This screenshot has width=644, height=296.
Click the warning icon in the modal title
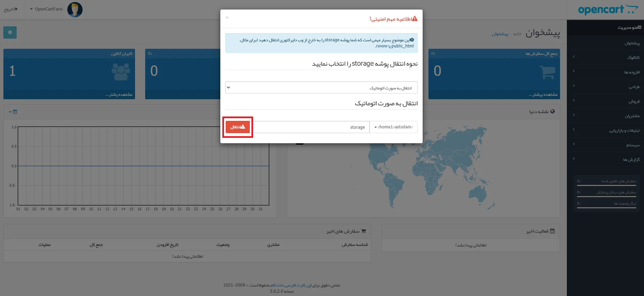[x=415, y=19]
